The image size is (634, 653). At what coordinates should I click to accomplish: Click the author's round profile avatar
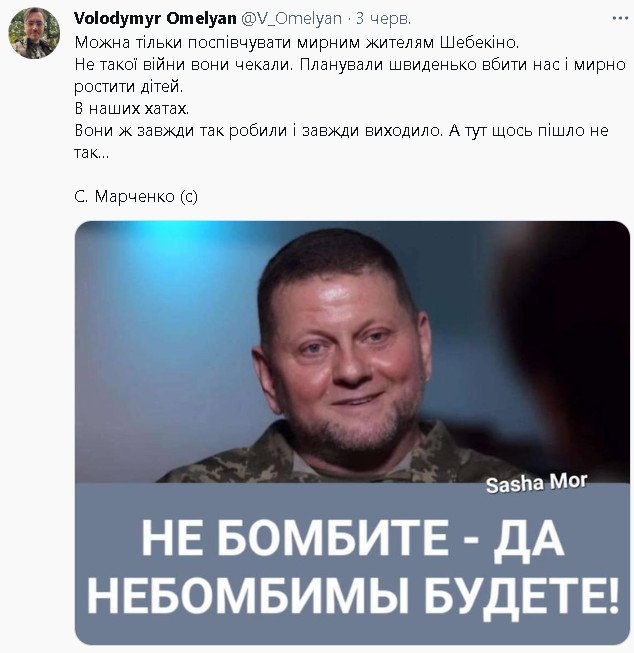34,33
